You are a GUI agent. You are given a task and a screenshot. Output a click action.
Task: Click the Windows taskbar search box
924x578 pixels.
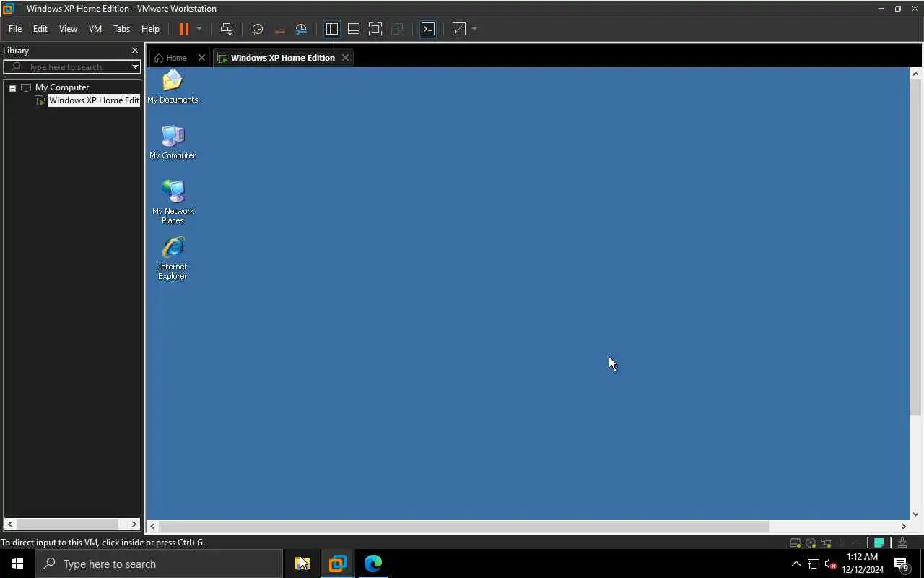point(159,564)
